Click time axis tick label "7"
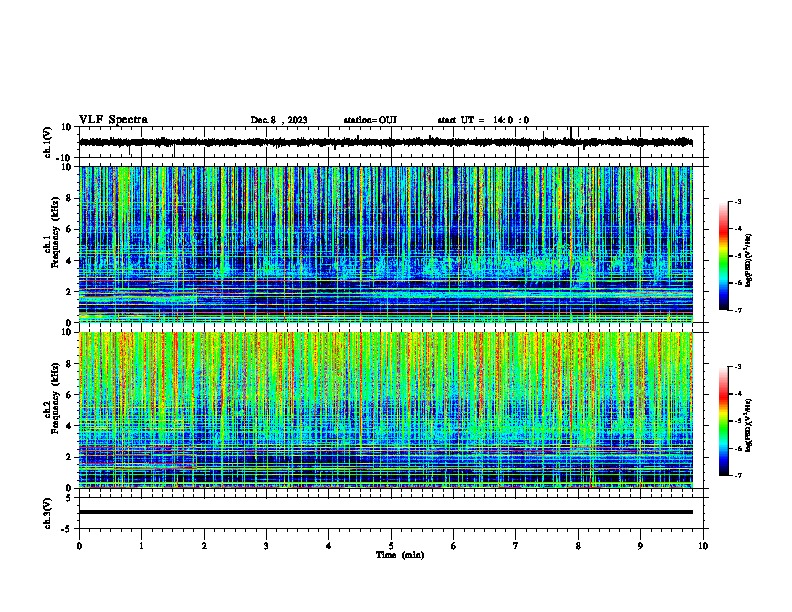 [516, 546]
